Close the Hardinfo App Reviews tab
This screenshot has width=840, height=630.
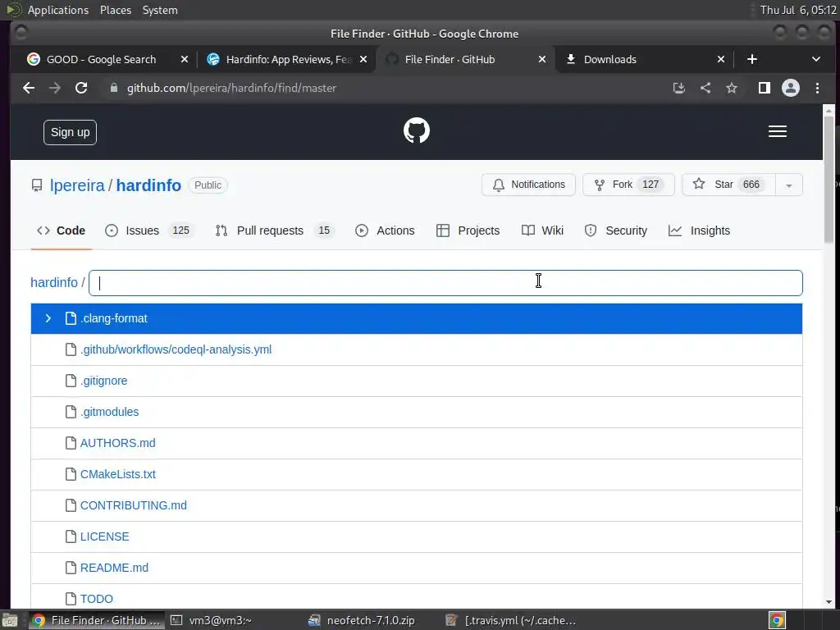(x=363, y=59)
